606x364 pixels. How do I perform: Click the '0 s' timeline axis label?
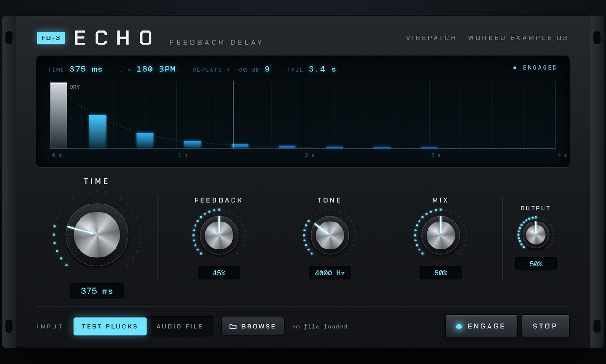(x=57, y=155)
